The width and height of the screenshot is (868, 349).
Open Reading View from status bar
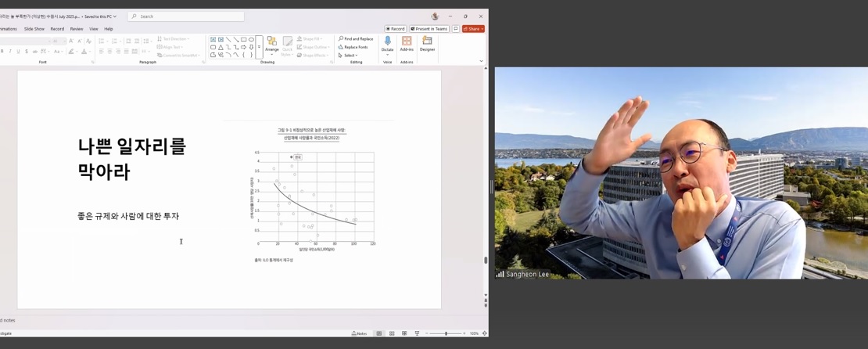click(x=404, y=333)
